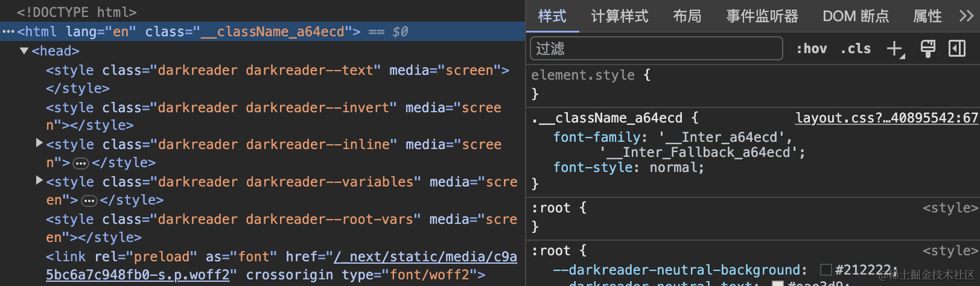Screen dimensions: 980x286
Task: Toggle the .cls class editor
Action: [x=856, y=49]
